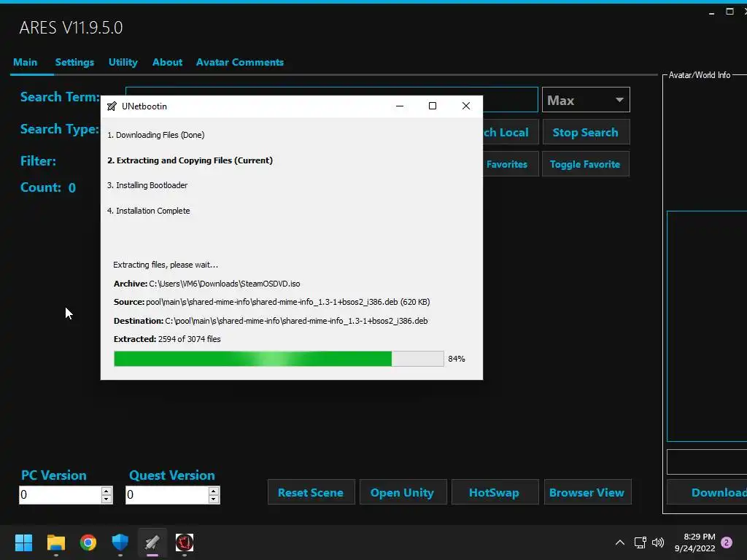This screenshot has height=560, width=747.
Task: Open the Settings tab
Action: tap(74, 63)
